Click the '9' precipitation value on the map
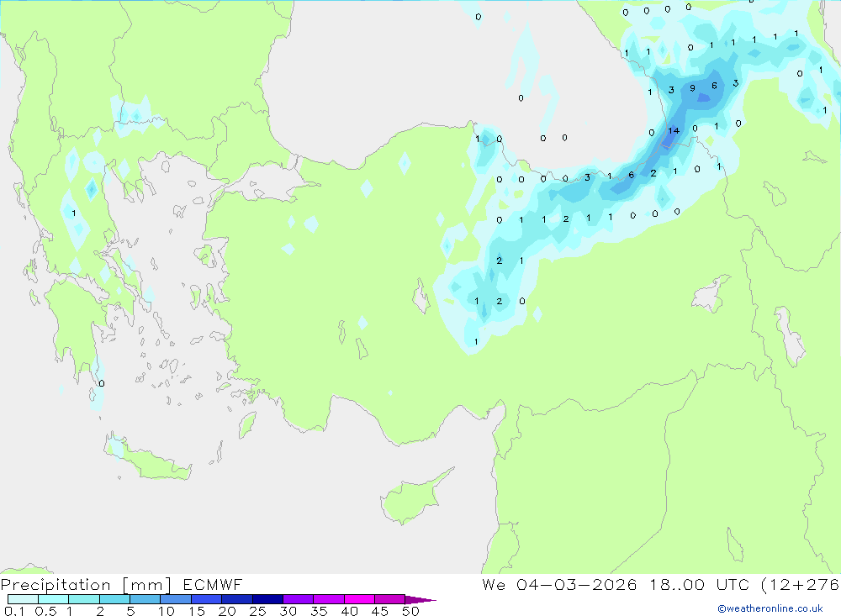This screenshot has height=616, width=841. point(692,88)
